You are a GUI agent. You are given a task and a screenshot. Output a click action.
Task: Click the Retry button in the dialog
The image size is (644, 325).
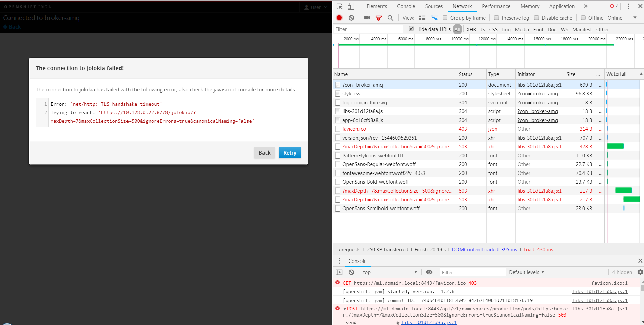(290, 152)
